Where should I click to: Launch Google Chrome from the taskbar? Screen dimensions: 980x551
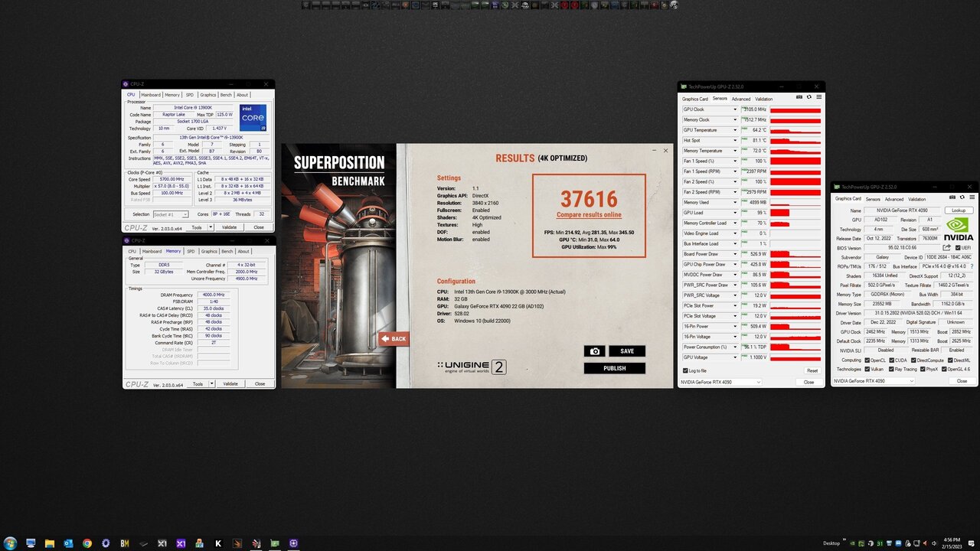click(87, 543)
